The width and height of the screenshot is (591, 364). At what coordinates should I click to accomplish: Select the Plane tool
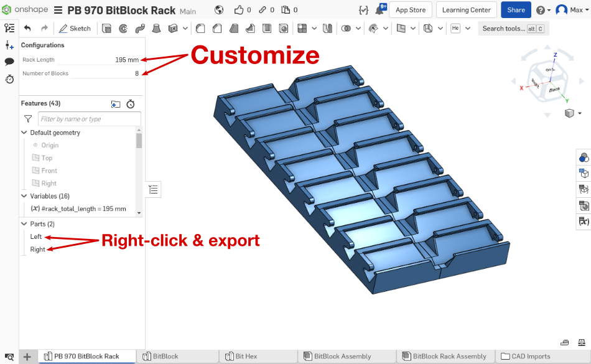tap(401, 28)
